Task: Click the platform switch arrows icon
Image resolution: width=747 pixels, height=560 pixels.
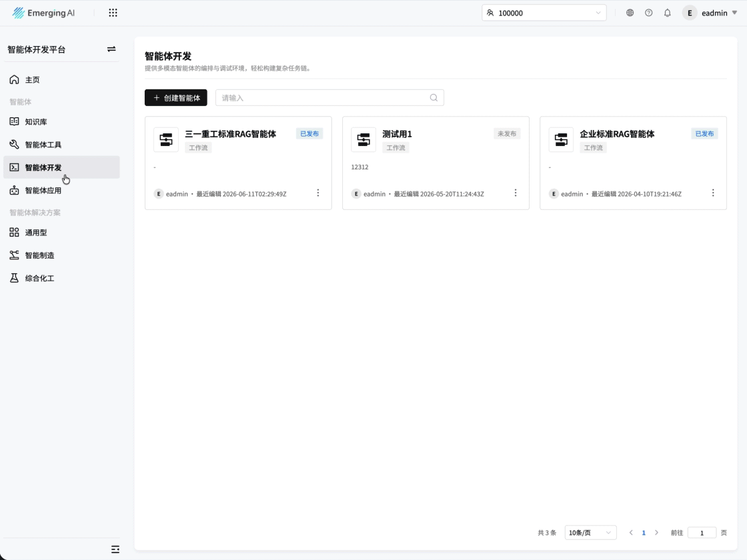Action: point(111,49)
